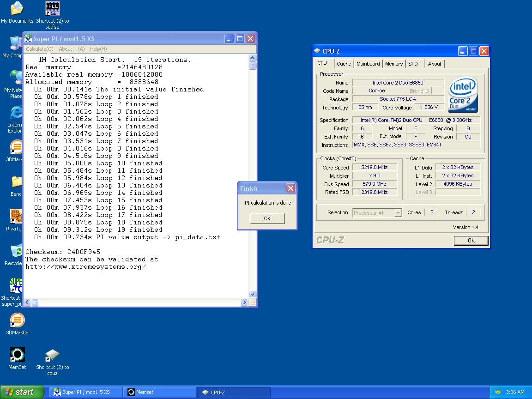Viewport: 532px width, 399px height.
Task: Click the xtremesystems.org URL text
Action: click(x=86, y=266)
